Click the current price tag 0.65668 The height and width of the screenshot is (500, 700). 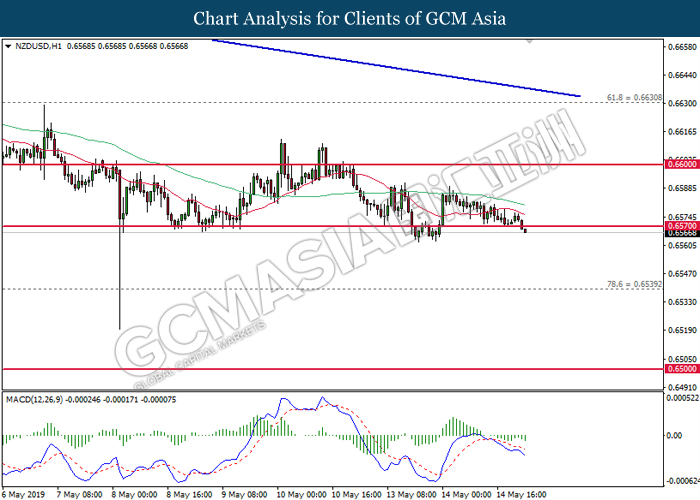(x=682, y=233)
